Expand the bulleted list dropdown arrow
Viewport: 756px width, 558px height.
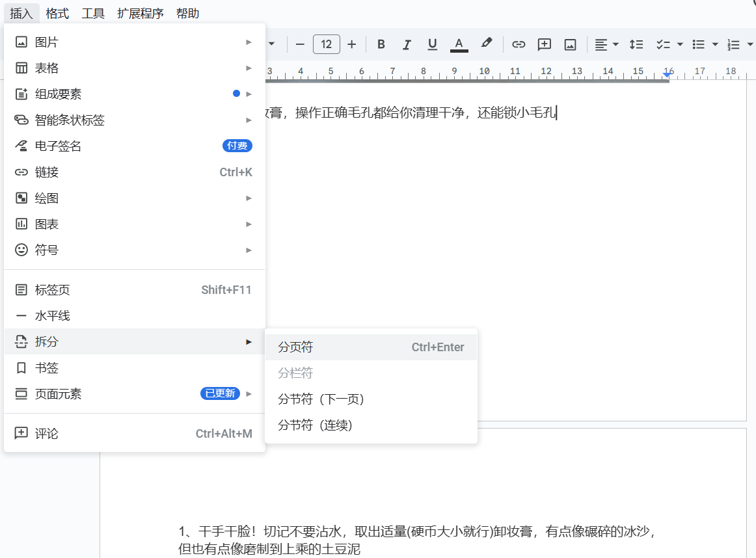[x=715, y=44]
